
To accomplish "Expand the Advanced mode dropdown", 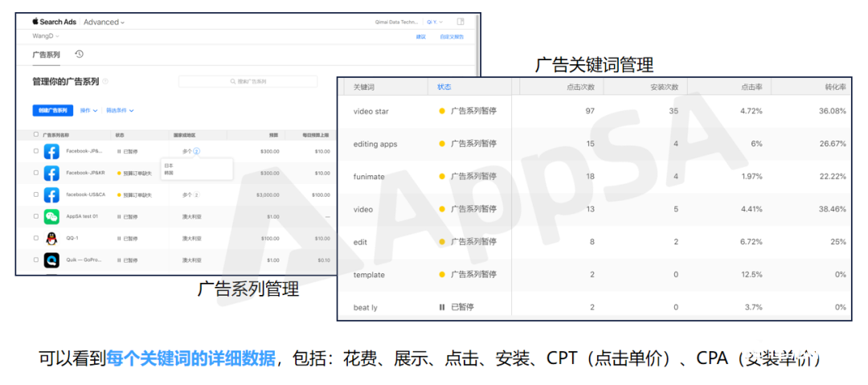I will tap(104, 22).
